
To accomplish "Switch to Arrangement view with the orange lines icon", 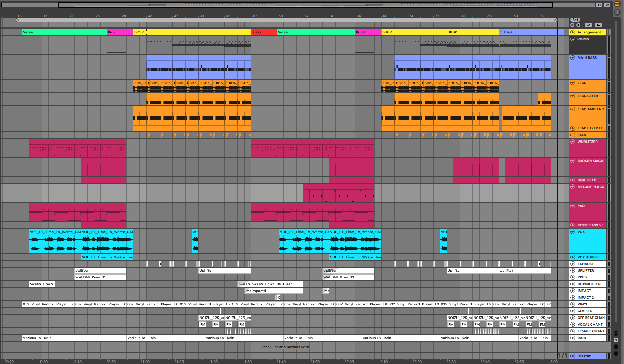I will click(617, 4).
